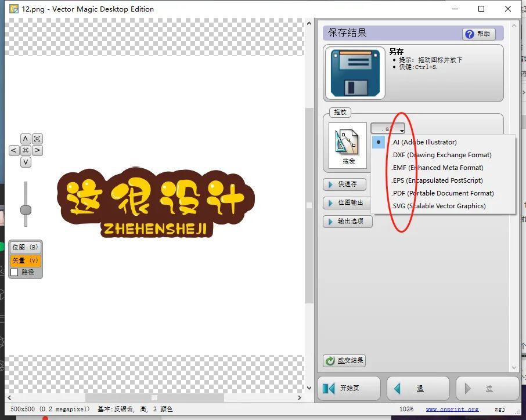Image resolution: width=526 pixels, height=420 pixels.
Task: Click the zoom-to-fit icon above the right arrow
Action: (37, 139)
